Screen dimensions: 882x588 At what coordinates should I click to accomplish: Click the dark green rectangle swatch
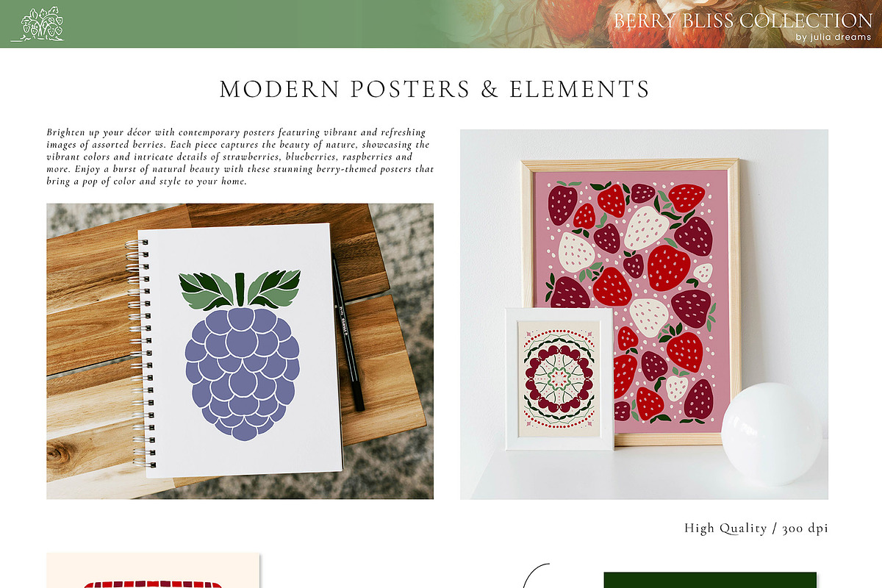710,580
